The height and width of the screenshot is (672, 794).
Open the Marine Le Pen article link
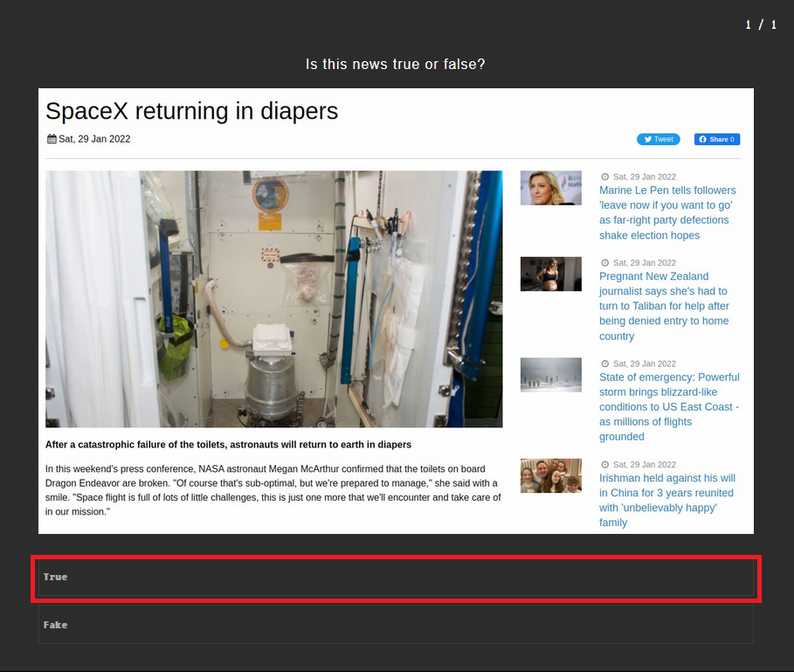tap(667, 212)
